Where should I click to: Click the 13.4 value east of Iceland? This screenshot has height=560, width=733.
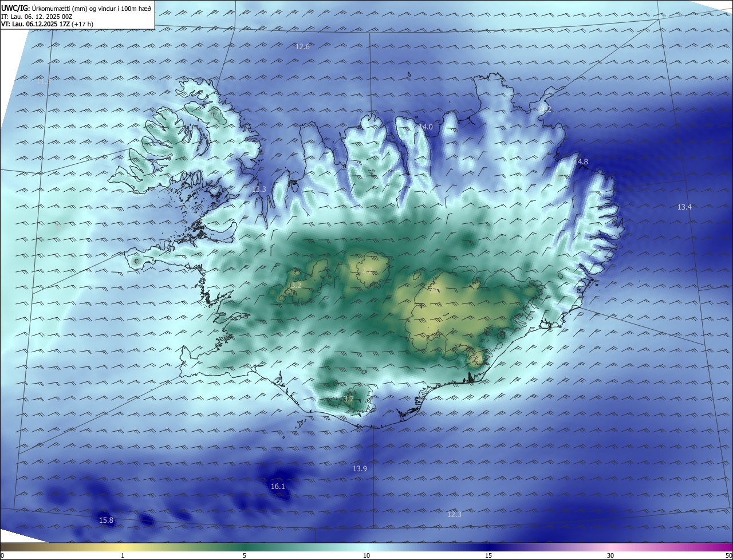point(684,207)
